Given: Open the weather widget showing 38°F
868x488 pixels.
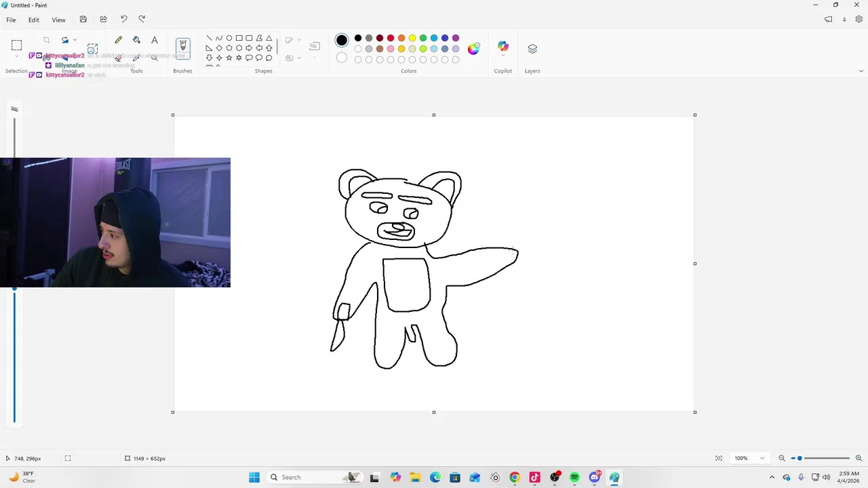Looking at the screenshot, I should [22, 477].
